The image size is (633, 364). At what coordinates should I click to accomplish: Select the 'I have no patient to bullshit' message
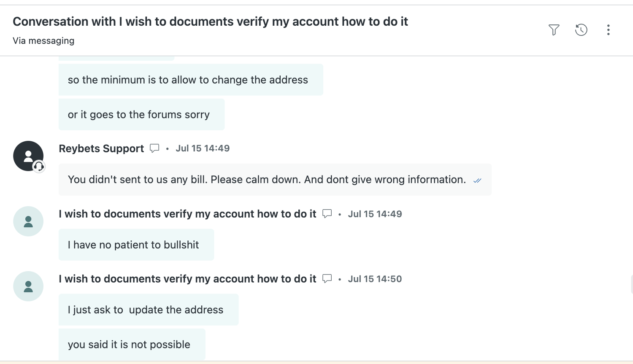(136, 245)
